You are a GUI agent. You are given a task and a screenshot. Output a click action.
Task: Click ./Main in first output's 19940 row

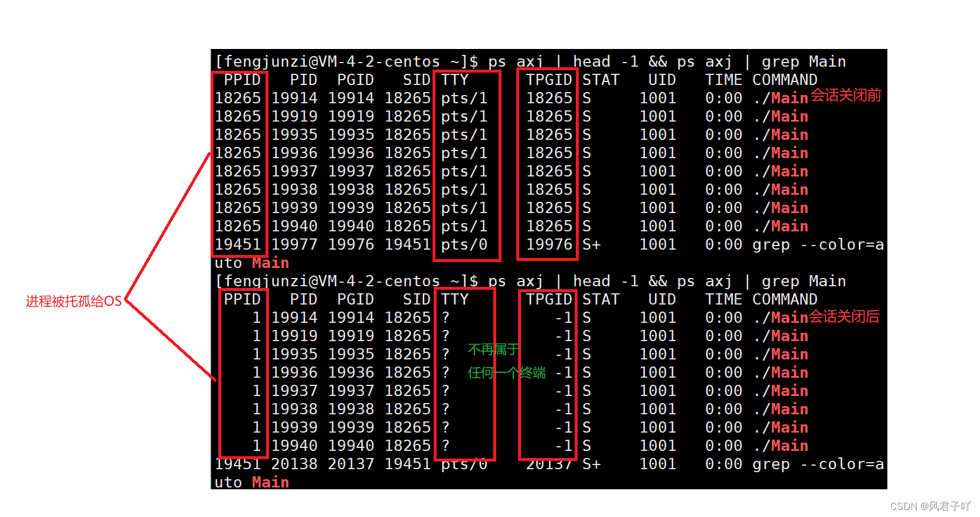(x=781, y=226)
